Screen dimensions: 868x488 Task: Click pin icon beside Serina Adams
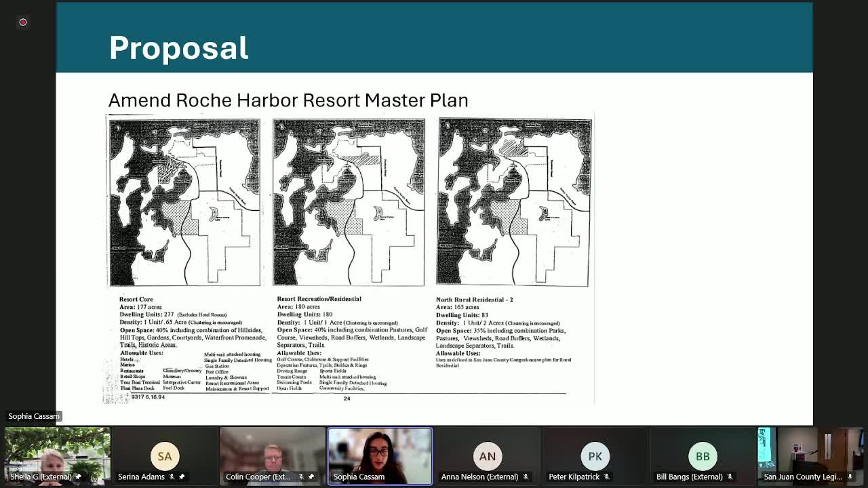tap(182, 476)
